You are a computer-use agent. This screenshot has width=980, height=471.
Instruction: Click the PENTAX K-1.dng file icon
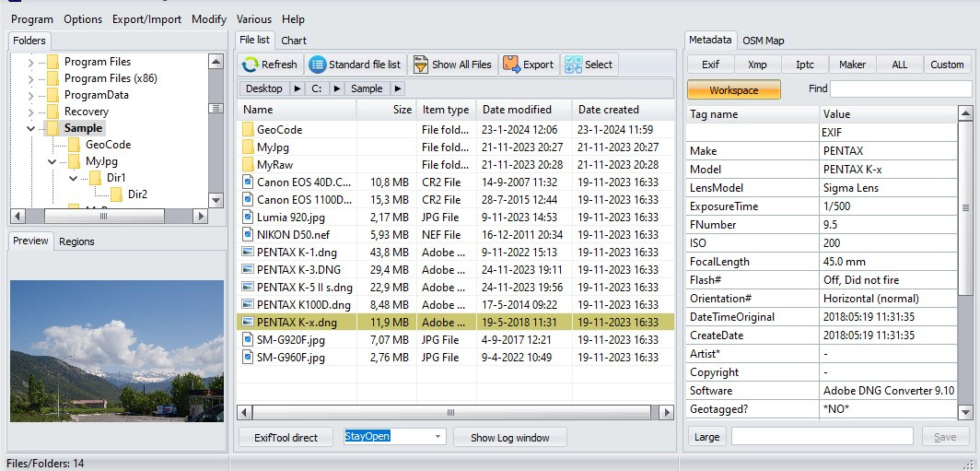pyautogui.click(x=247, y=253)
